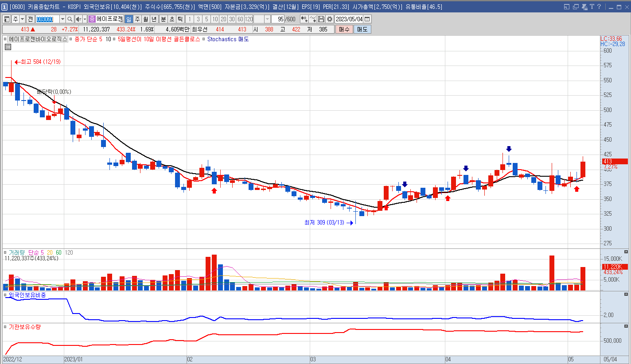
Task: Toggle the Stochastics 매도 signal legend
Action: (x=228, y=39)
